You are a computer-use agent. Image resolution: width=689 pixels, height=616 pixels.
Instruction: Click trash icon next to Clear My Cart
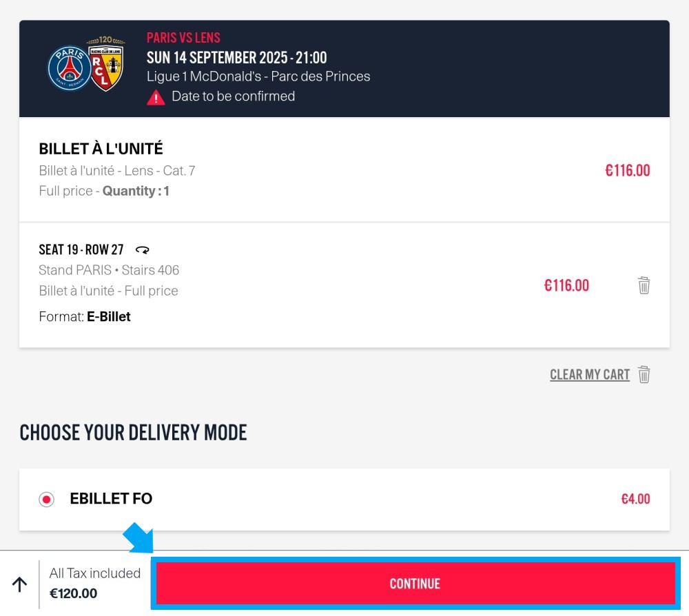point(644,374)
